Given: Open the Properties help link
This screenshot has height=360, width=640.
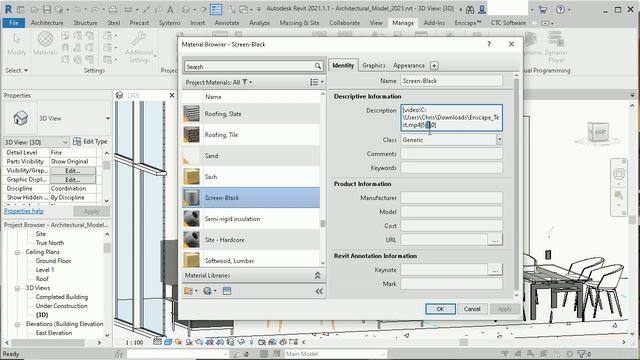Looking at the screenshot, I should (x=24, y=211).
